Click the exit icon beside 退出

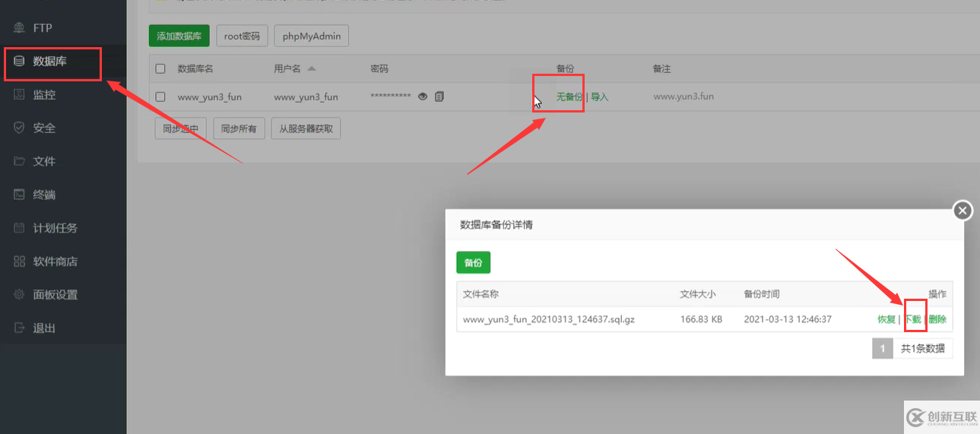coord(19,328)
